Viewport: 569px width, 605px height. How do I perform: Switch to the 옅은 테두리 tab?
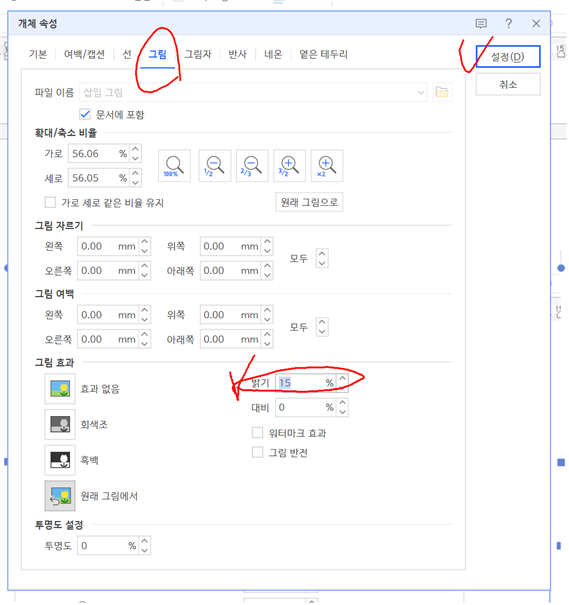[323, 54]
